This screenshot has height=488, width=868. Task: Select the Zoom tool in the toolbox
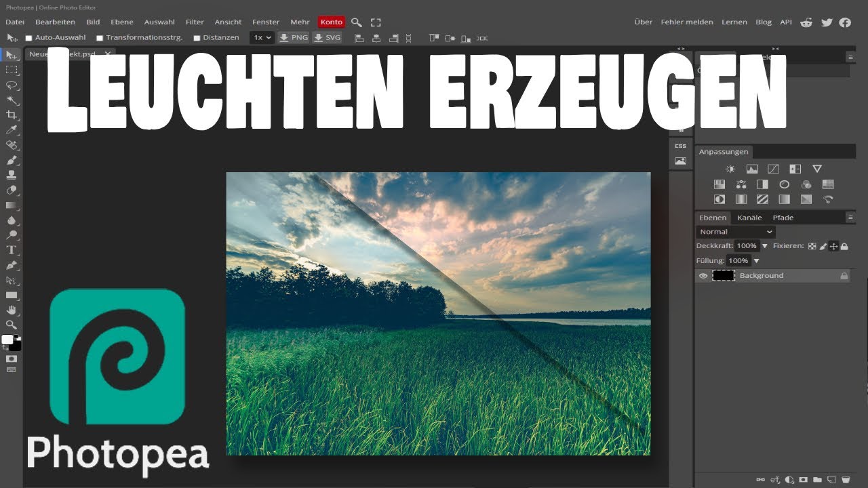12,325
